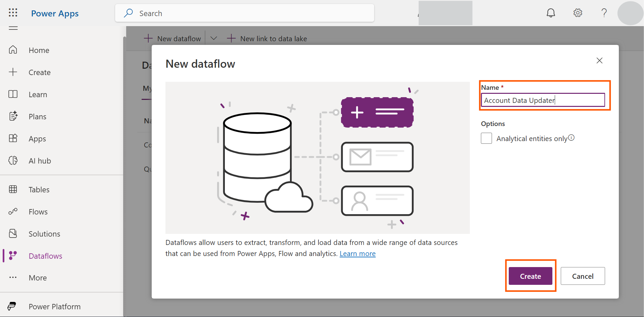Close the New dataflow dialog
The image size is (644, 317).
(x=599, y=61)
